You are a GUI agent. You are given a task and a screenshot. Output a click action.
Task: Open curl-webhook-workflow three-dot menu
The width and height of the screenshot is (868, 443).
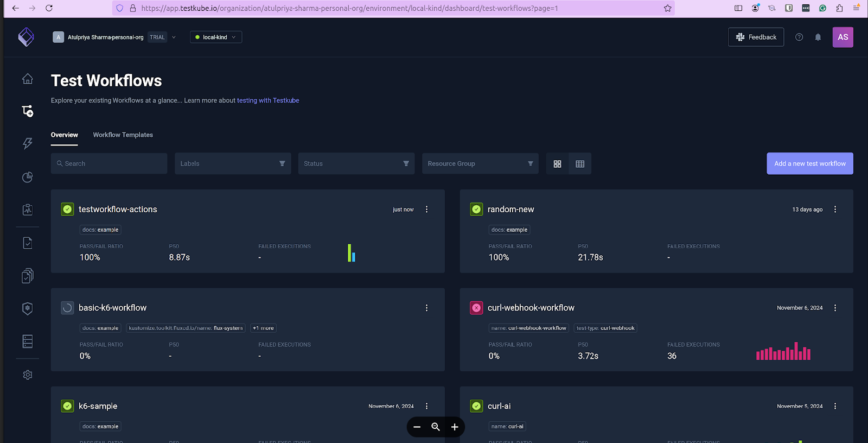(835, 308)
